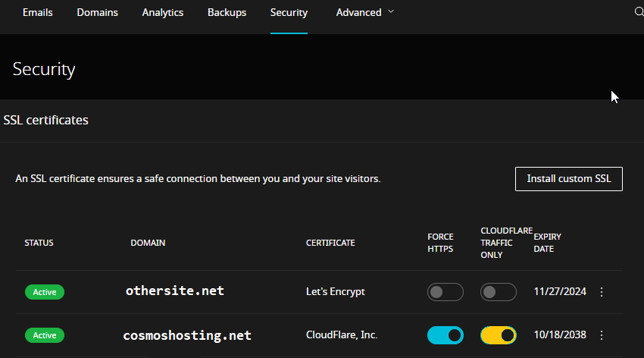Viewport: 644px width, 358px height.
Task: Click the EXPIRY DATE column header
Action: point(547,243)
